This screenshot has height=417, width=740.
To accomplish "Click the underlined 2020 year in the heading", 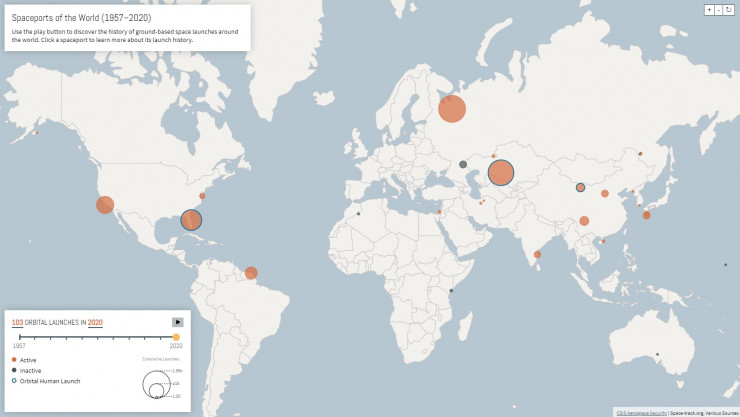I will pos(95,322).
